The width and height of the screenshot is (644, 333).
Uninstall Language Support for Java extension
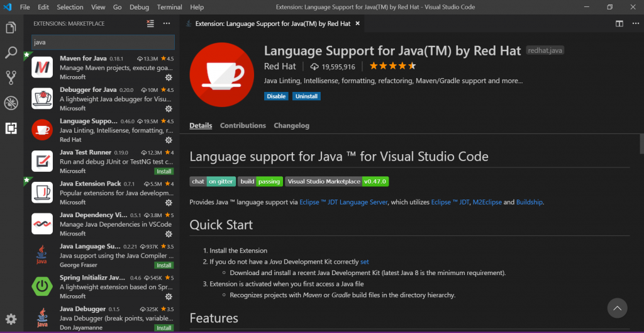[307, 96]
